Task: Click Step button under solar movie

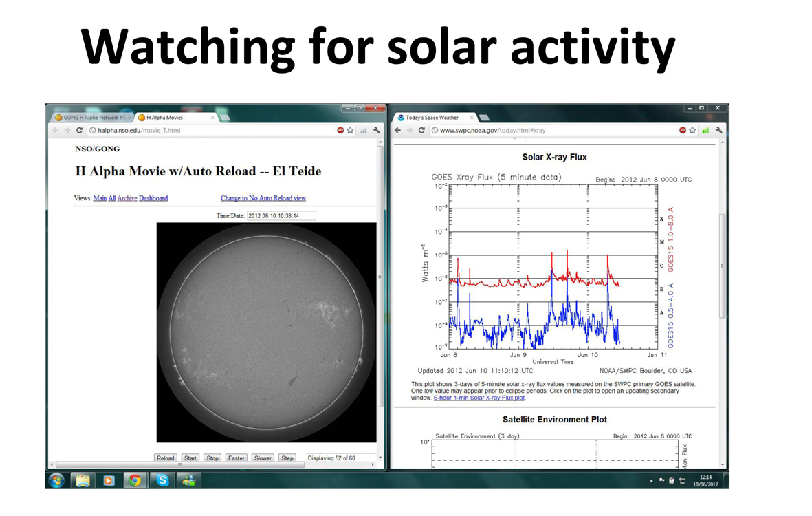Action: point(287,458)
